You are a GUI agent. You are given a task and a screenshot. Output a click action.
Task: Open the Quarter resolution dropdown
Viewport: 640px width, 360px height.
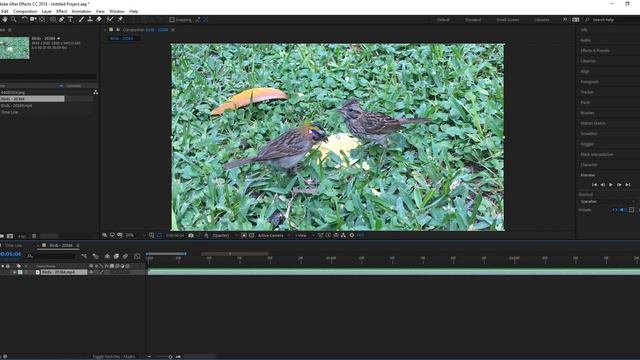[224, 236]
